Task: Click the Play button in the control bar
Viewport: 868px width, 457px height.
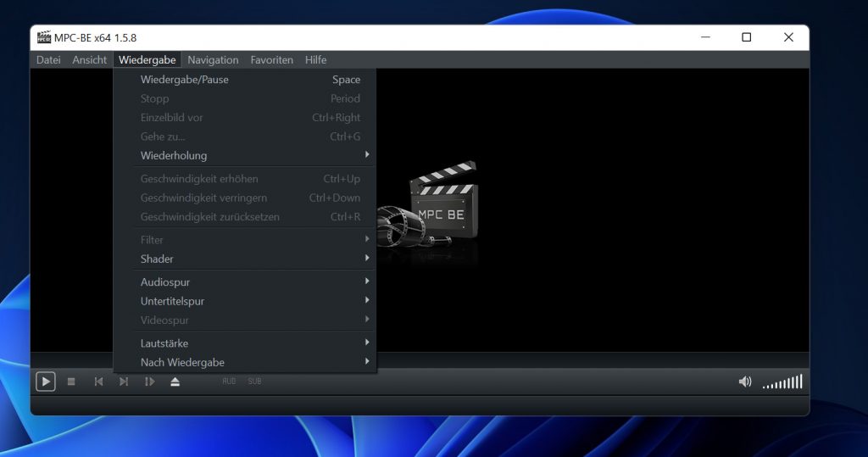Action: click(x=46, y=382)
